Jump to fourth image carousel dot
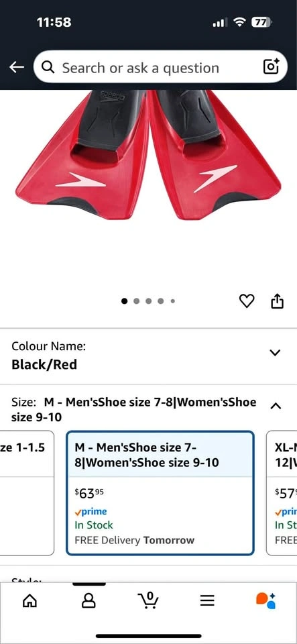 pos(161,301)
